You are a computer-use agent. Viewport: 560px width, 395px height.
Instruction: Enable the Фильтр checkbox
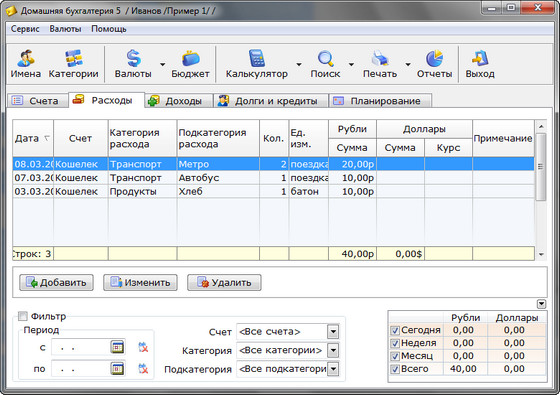click(x=23, y=316)
